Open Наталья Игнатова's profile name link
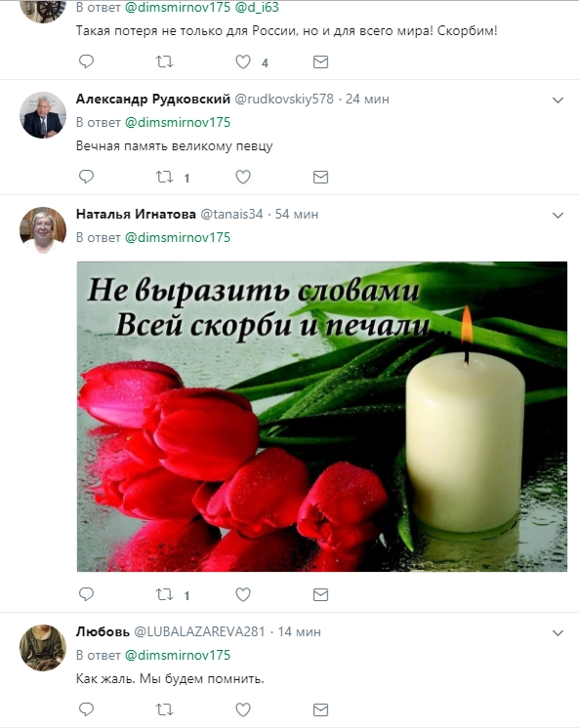 pos(136,214)
